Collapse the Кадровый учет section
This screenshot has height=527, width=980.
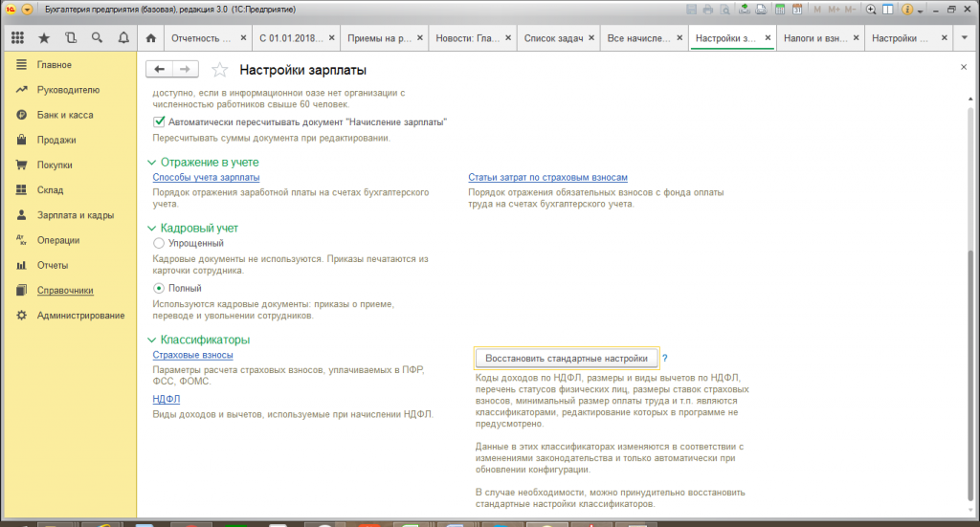pos(151,229)
